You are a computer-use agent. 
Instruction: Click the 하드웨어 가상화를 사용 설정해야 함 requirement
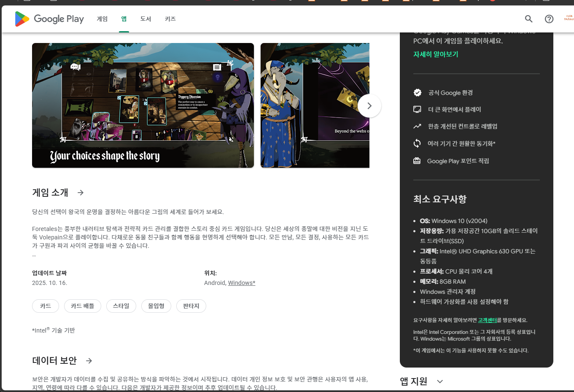point(464,302)
